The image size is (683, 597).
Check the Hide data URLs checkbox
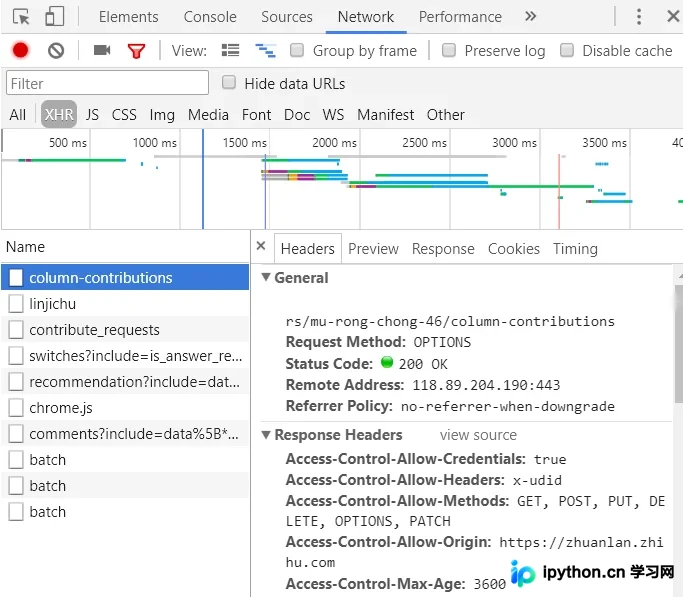(x=229, y=83)
